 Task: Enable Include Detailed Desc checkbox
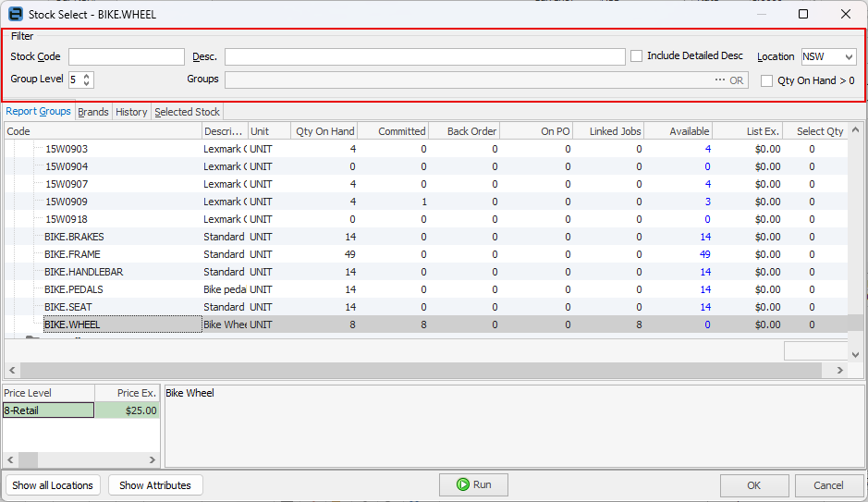(x=637, y=55)
